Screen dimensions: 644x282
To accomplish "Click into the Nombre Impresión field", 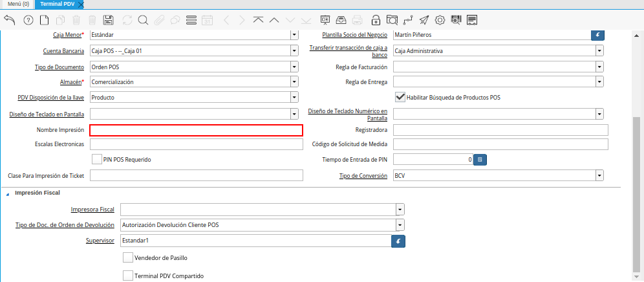I will tap(197, 130).
